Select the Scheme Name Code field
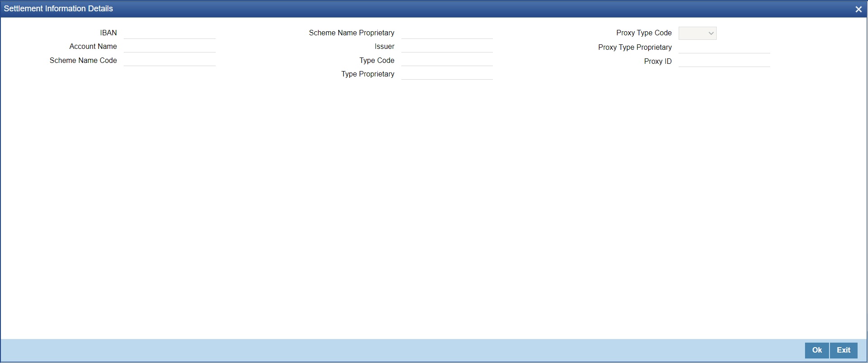 (169, 60)
